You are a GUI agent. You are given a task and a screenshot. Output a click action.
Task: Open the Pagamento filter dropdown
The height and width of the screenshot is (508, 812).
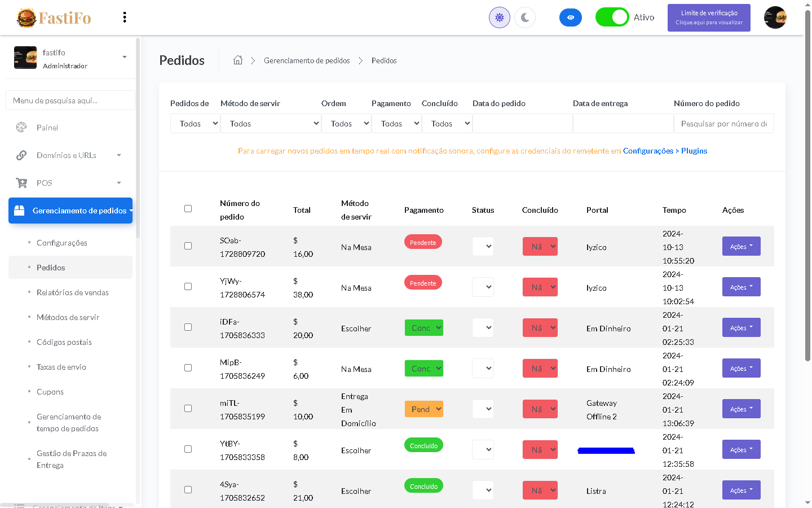pyautogui.click(x=396, y=124)
